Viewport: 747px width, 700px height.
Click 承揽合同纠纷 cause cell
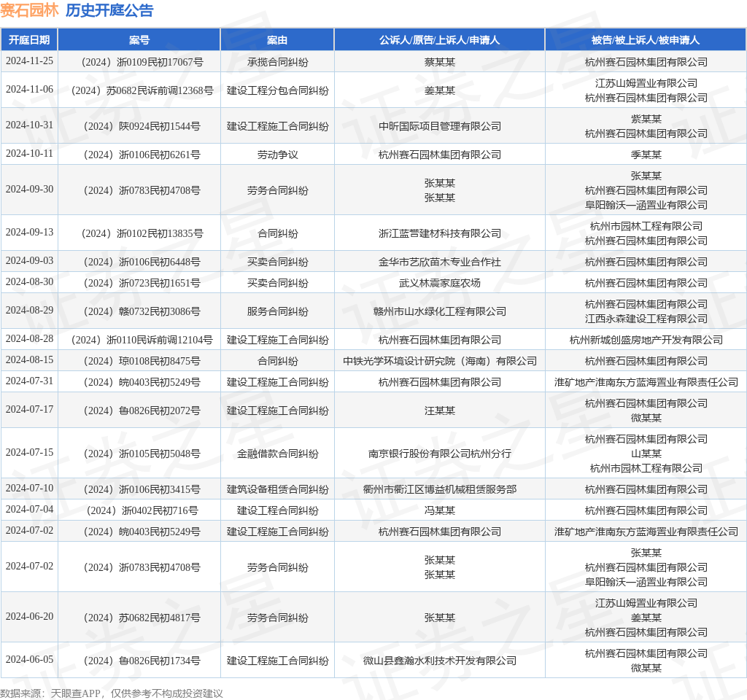(278, 62)
